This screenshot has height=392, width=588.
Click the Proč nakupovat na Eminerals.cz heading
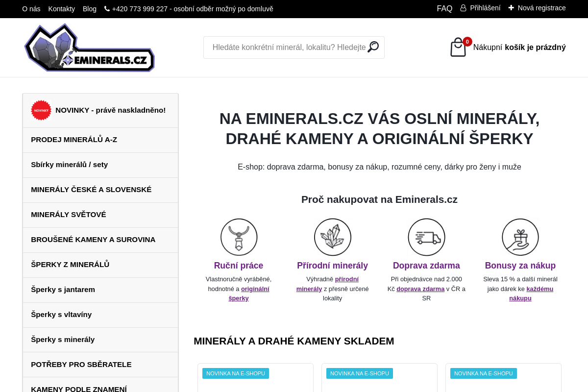pos(379,199)
